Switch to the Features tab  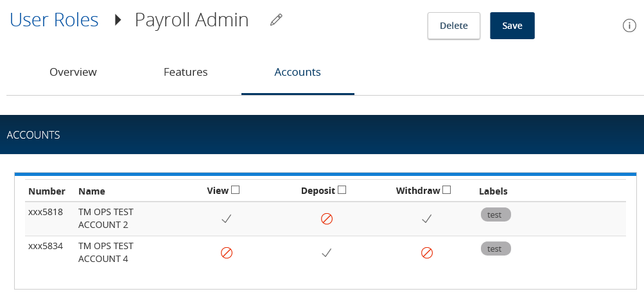coord(186,72)
